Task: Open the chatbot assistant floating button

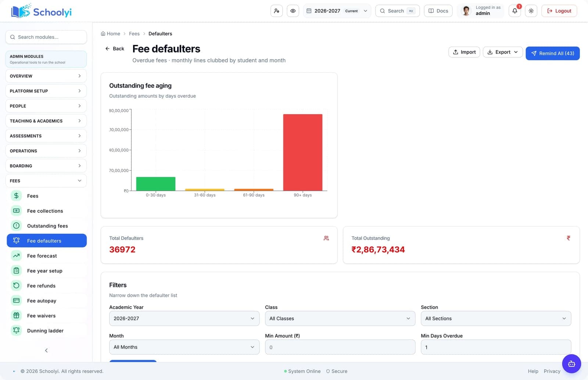Action: tap(571, 364)
